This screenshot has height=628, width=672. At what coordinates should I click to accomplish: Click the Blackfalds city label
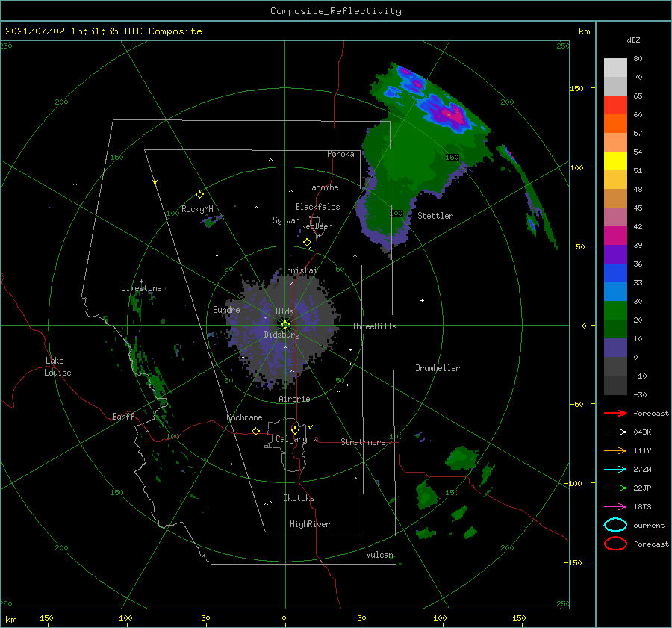tap(317, 207)
